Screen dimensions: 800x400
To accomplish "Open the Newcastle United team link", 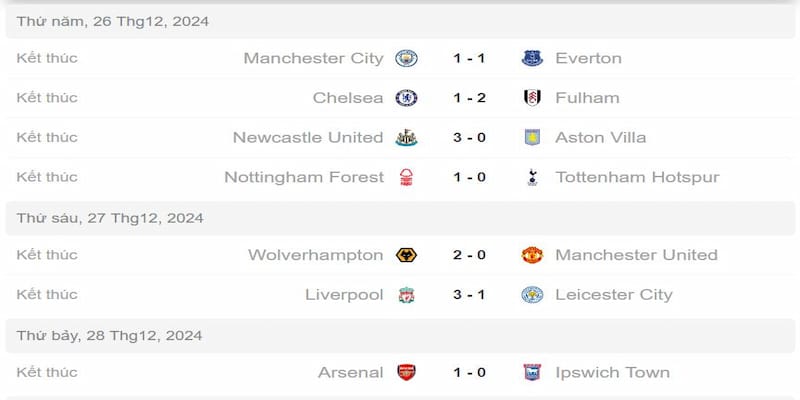I will coord(307,137).
